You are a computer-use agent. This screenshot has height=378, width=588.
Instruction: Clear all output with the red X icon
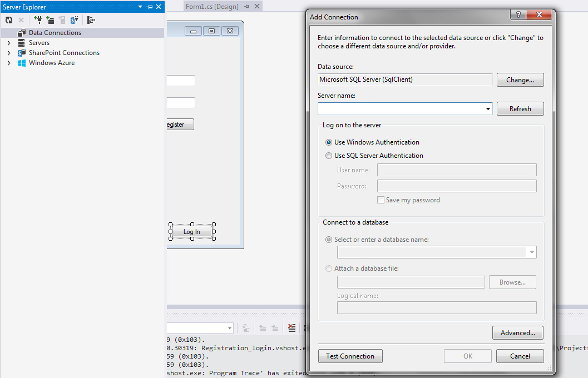click(291, 328)
